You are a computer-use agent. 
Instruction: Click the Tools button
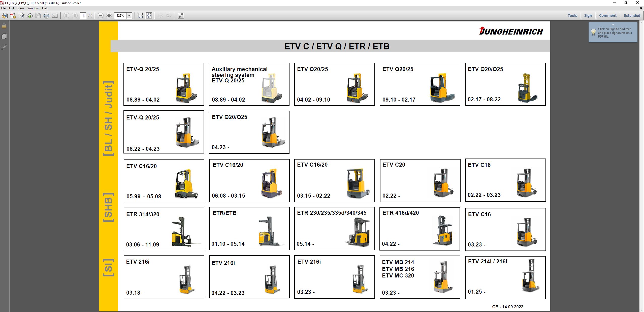pos(572,15)
